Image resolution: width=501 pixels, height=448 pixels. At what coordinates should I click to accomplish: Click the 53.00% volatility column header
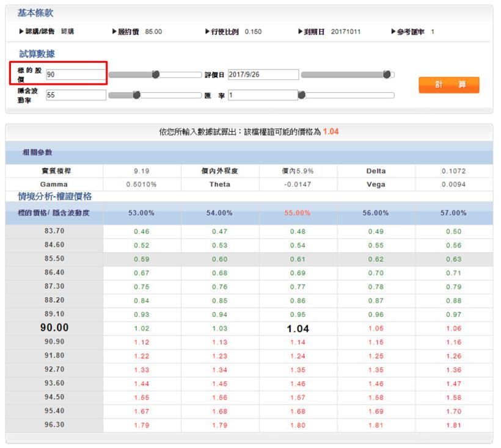pyautogui.click(x=141, y=213)
